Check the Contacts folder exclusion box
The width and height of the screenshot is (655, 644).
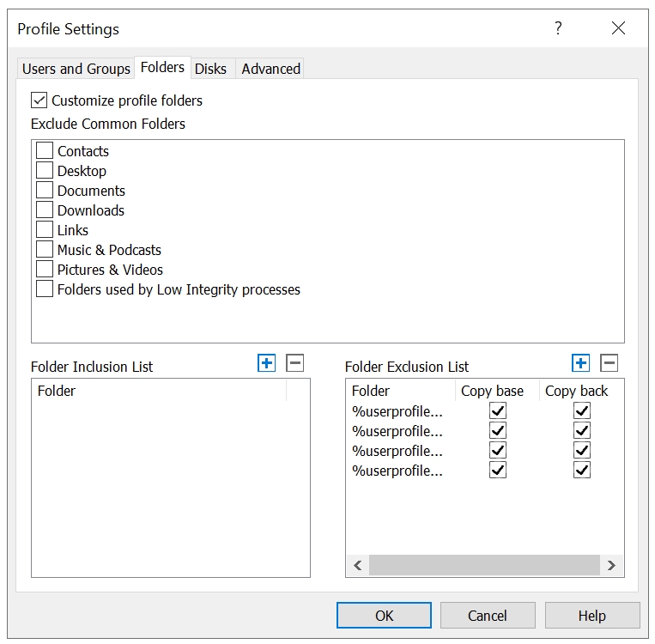pos(45,151)
